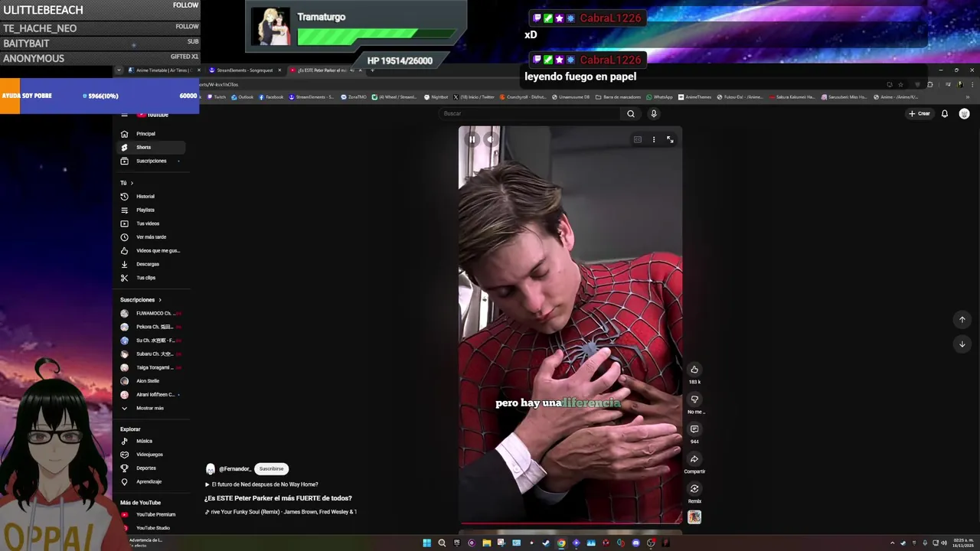This screenshot has height=551, width=980.
Task: Open Suscripciones in the sidebar
Action: click(151, 161)
